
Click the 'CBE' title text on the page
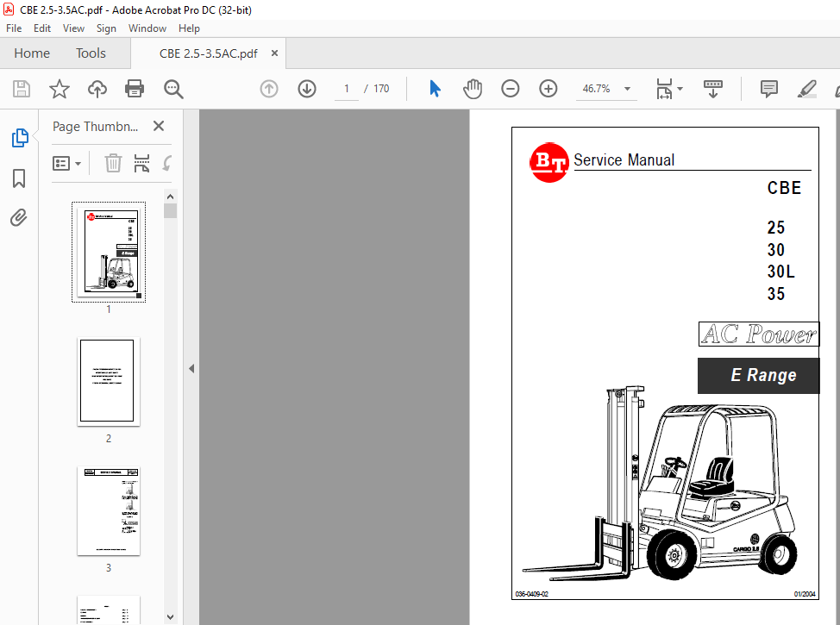(784, 188)
